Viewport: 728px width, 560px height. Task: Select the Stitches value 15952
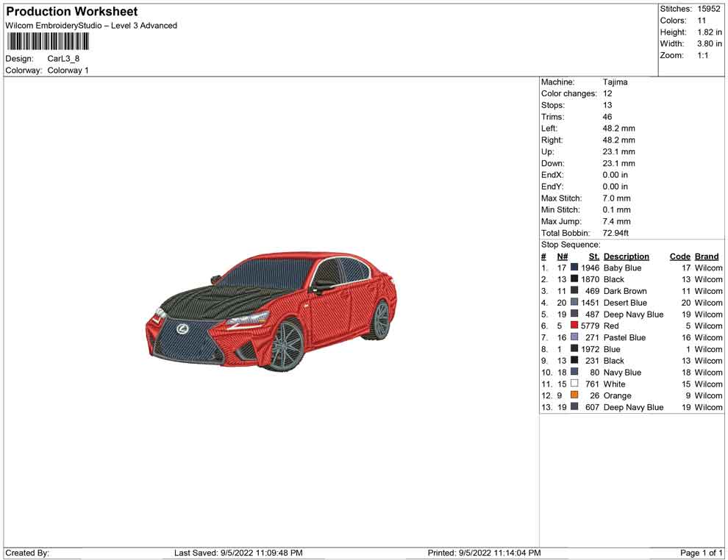point(710,9)
